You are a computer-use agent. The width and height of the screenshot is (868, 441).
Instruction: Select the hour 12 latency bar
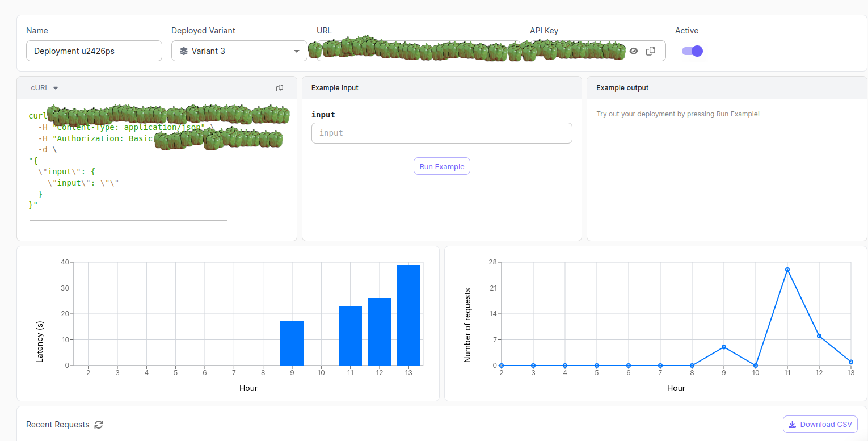[x=379, y=331]
